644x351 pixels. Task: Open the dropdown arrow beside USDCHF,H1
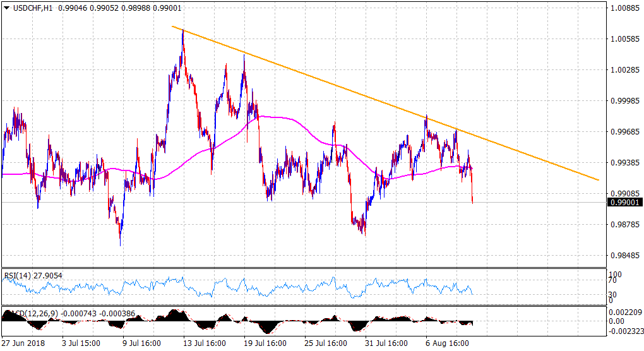coord(6,8)
